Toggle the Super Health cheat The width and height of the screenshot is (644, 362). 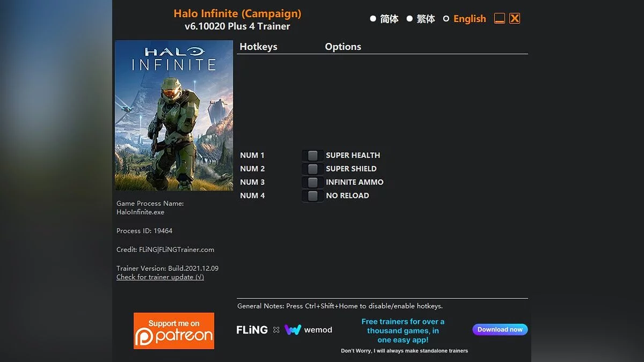coord(312,156)
